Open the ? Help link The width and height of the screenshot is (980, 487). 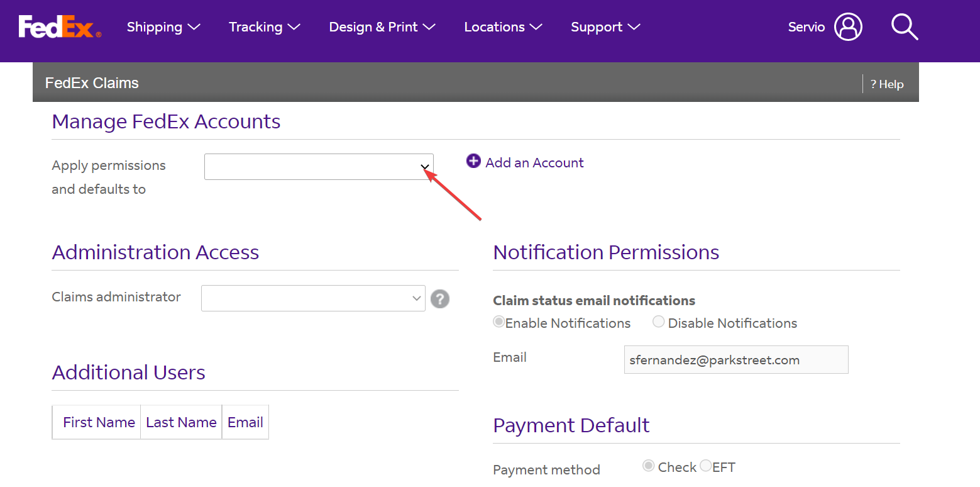887,84
